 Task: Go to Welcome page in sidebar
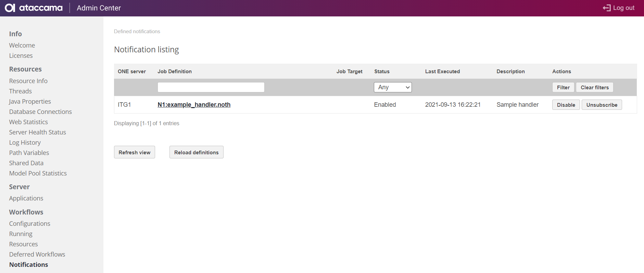pyautogui.click(x=22, y=45)
